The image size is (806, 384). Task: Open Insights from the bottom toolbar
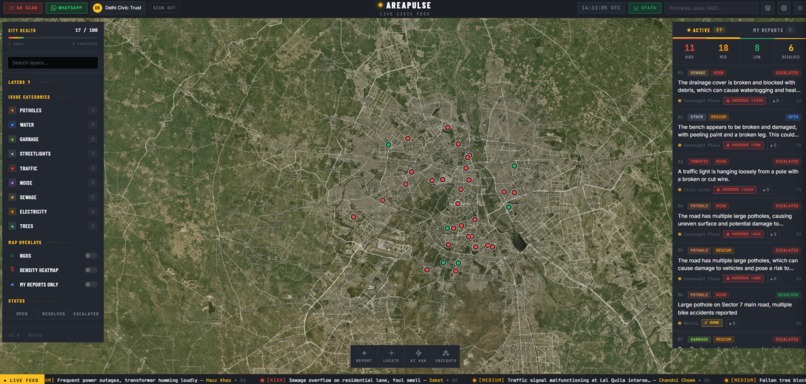coord(446,356)
